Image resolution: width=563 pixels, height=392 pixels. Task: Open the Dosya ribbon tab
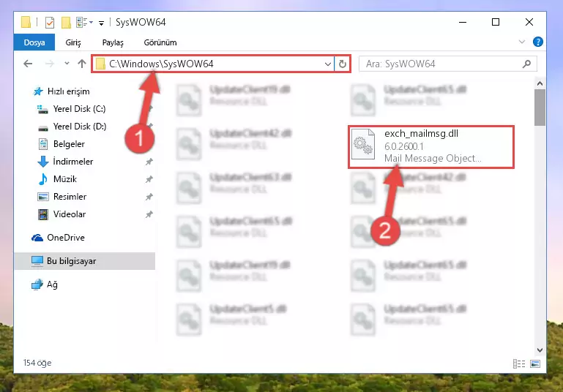(34, 42)
